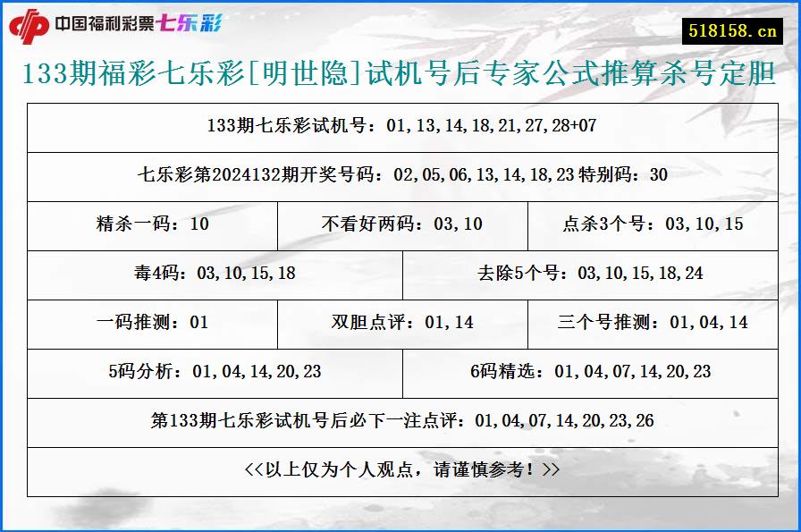Select the 不看好两码 row entry

[x=400, y=225]
